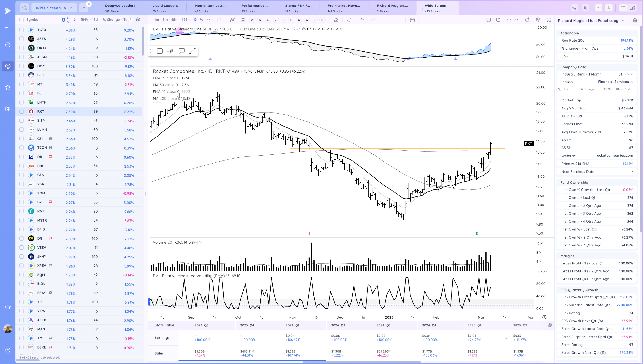Sort by the SI column arrows

tap(74, 20)
